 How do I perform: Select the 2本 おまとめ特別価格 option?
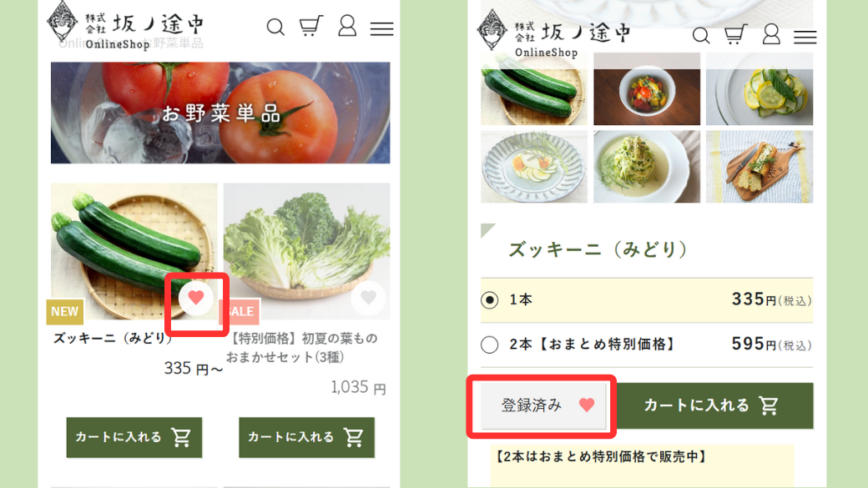click(647, 345)
